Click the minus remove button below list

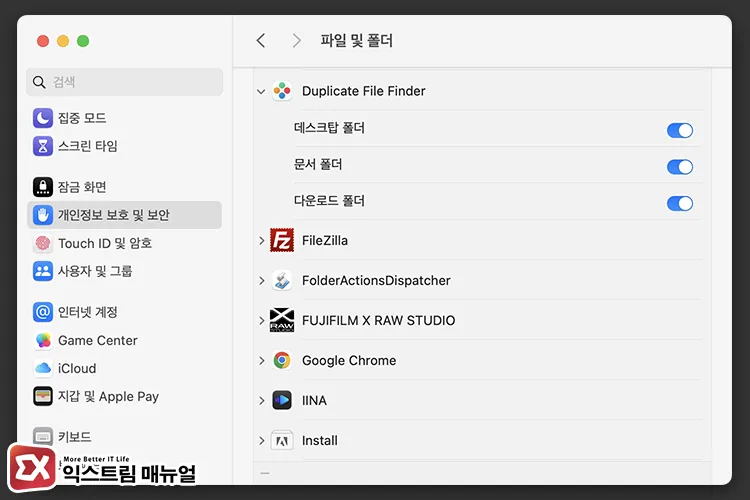tap(265, 473)
